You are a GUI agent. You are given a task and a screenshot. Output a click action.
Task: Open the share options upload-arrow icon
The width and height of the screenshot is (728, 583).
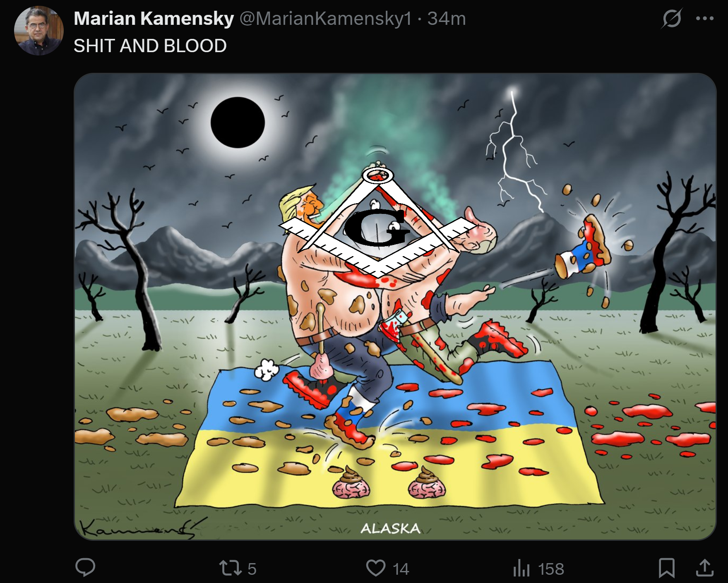[704, 568]
